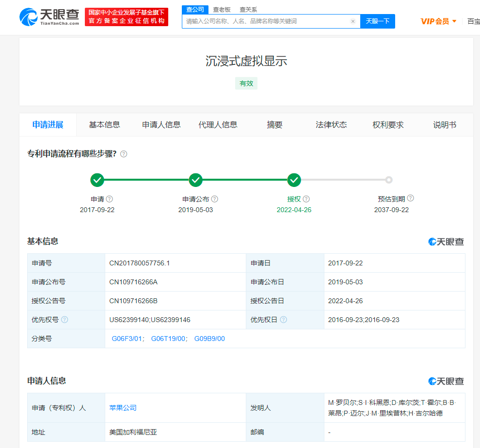Screen dimensions: 480x448
Task: Select the 权利要求 tab
Action: click(x=388, y=125)
